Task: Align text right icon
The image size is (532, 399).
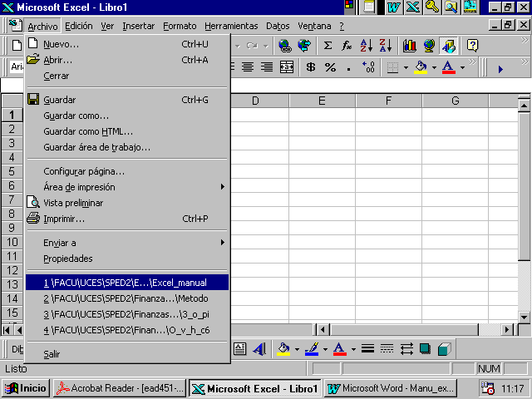Action: 267,67
